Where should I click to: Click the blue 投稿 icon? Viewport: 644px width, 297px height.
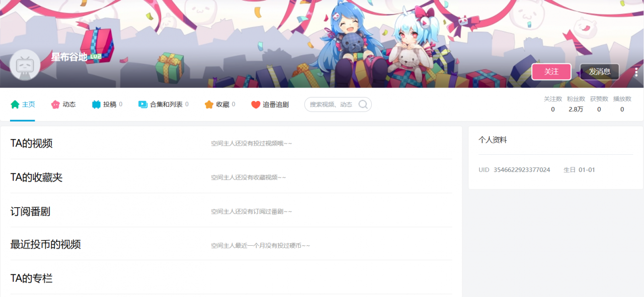96,105
